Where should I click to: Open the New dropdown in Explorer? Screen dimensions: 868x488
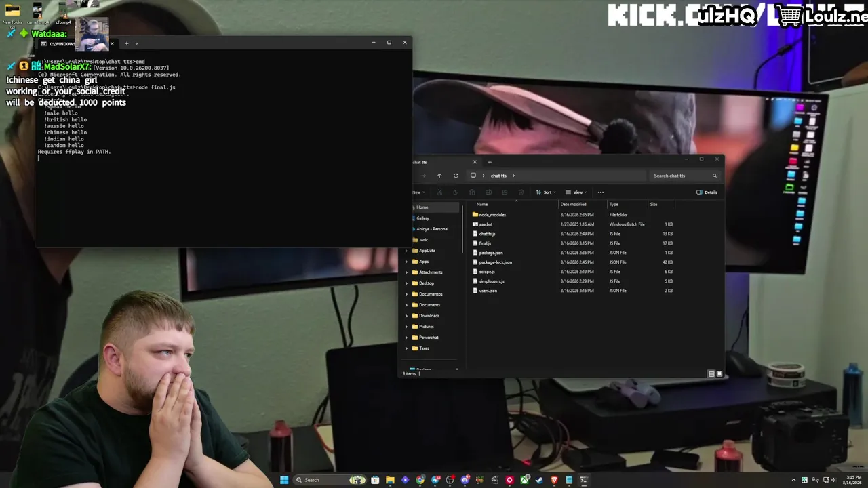418,192
